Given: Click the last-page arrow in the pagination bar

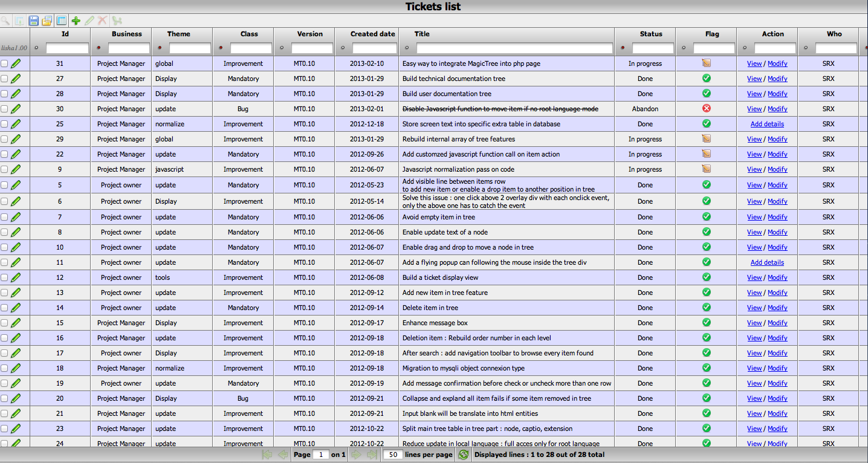Looking at the screenshot, I should pyautogui.click(x=371, y=454).
